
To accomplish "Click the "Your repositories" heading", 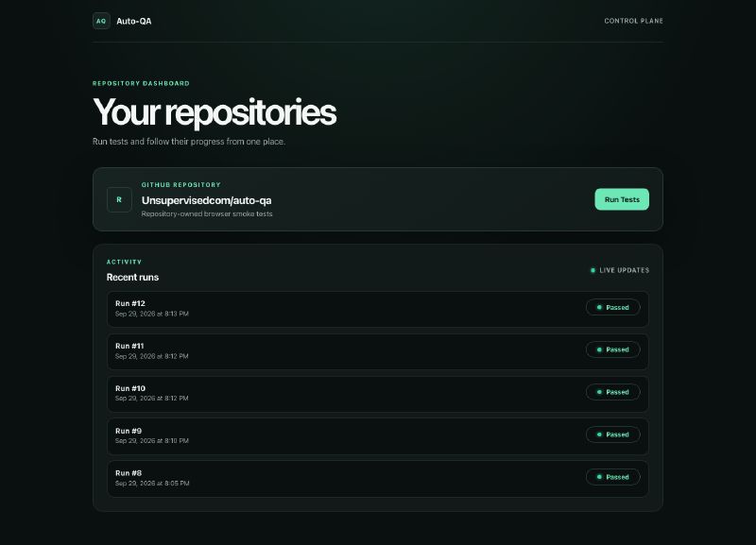I will pos(215,112).
